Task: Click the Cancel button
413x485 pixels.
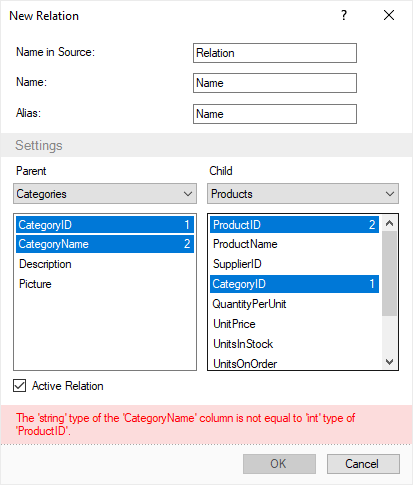Action: coord(363,464)
